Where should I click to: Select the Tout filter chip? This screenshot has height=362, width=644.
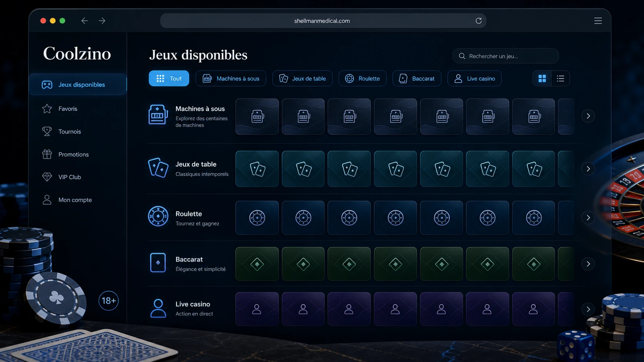169,78
